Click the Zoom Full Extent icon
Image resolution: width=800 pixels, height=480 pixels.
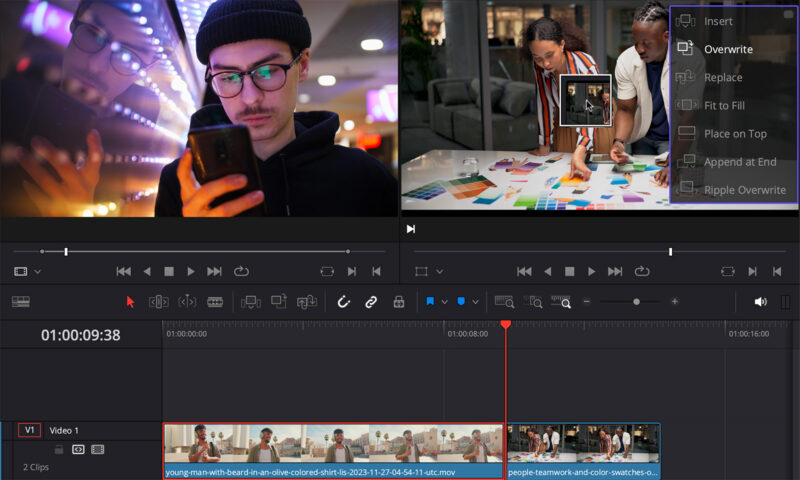coord(504,301)
